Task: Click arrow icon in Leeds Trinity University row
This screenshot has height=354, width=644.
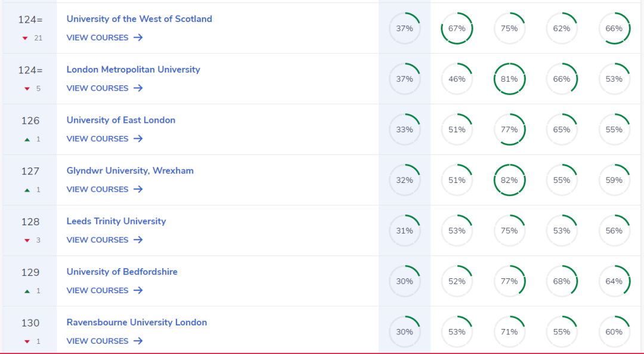Action: pos(138,240)
